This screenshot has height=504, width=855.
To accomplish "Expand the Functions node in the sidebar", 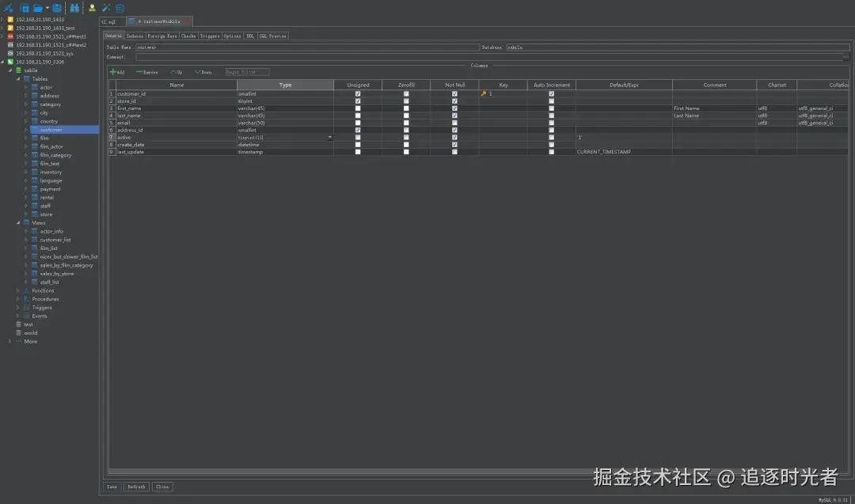I will [x=19, y=290].
